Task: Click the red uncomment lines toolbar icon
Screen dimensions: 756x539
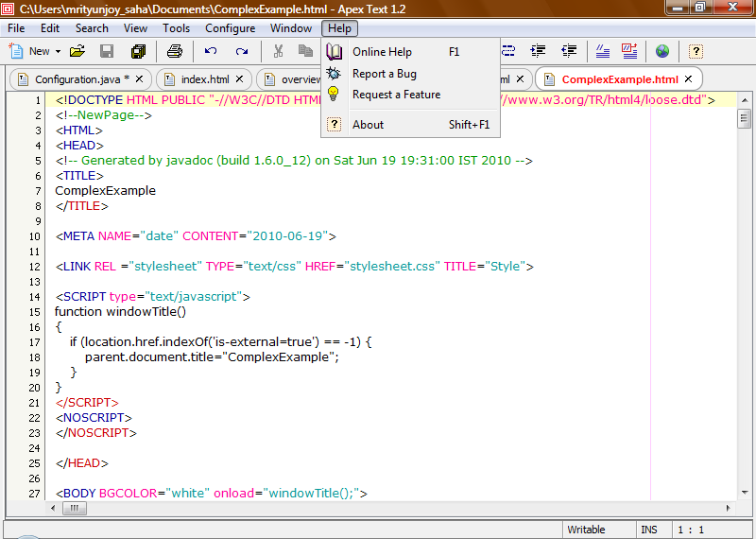Action: point(629,51)
